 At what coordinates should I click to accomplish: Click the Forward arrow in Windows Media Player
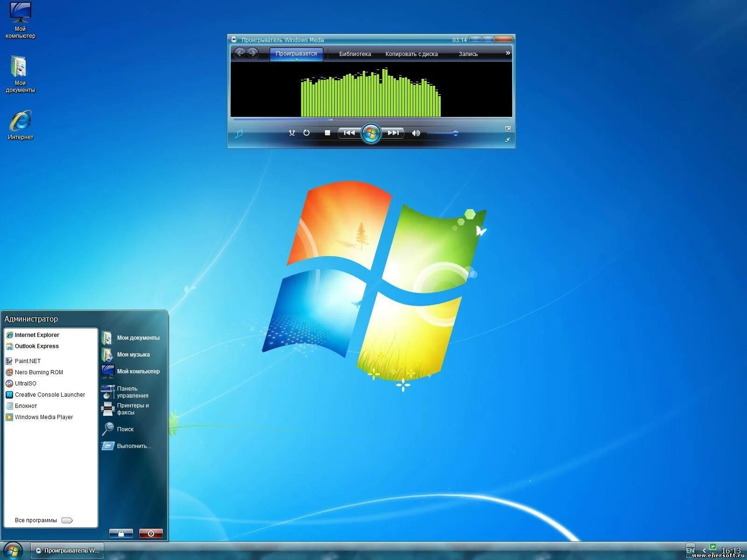253,54
